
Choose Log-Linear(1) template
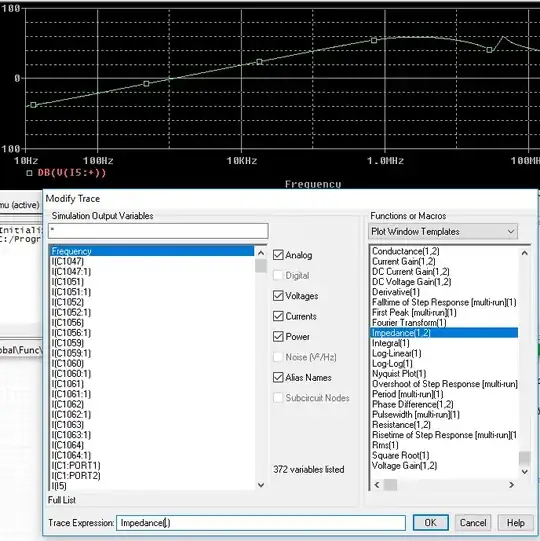coord(396,353)
